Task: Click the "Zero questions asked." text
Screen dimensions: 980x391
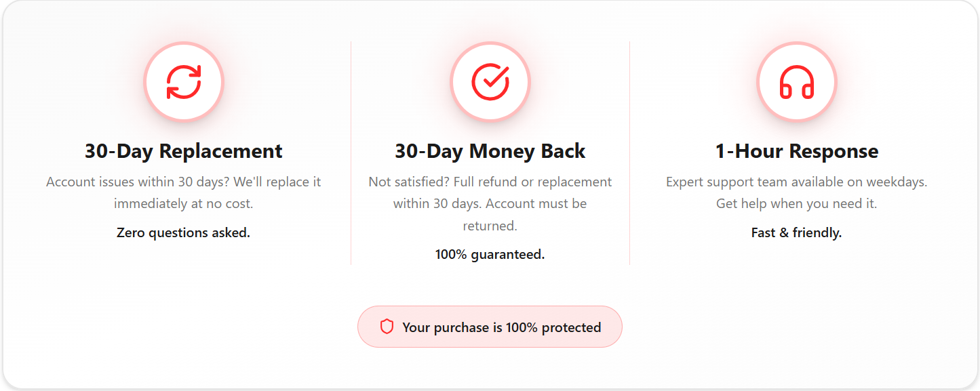Action: pyautogui.click(x=184, y=232)
